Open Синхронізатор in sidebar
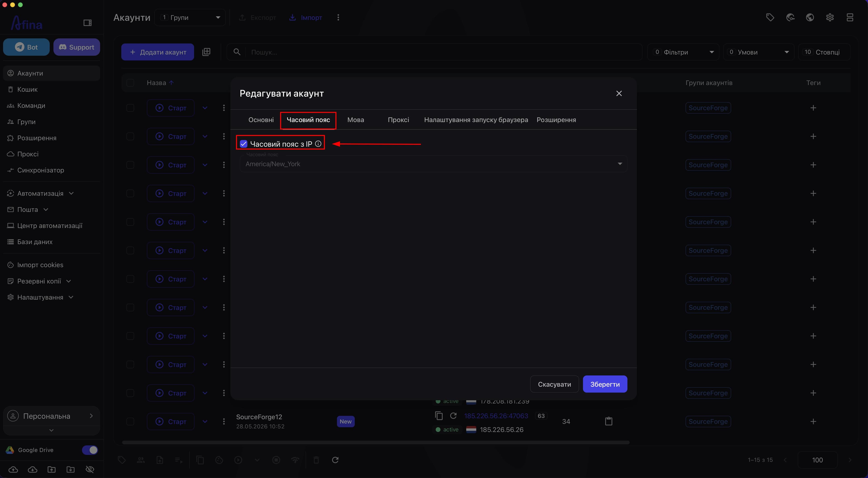Screen dimensions: 868x478 pos(52,170)
